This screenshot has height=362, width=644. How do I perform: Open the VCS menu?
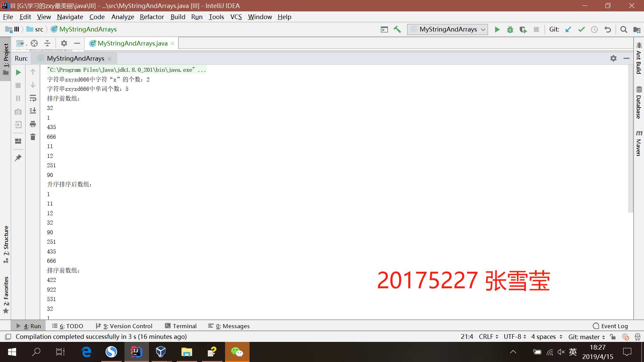tap(236, 17)
